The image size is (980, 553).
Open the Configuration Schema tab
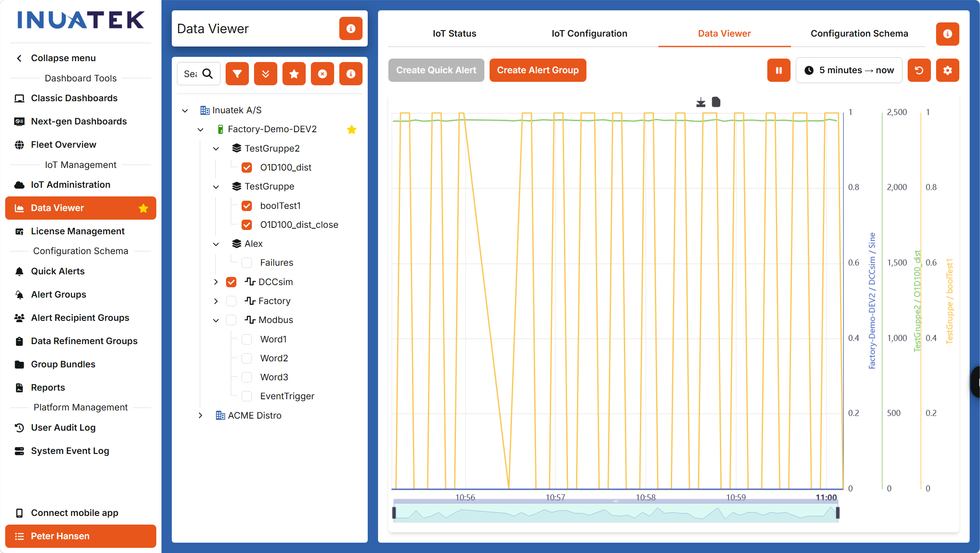859,34
